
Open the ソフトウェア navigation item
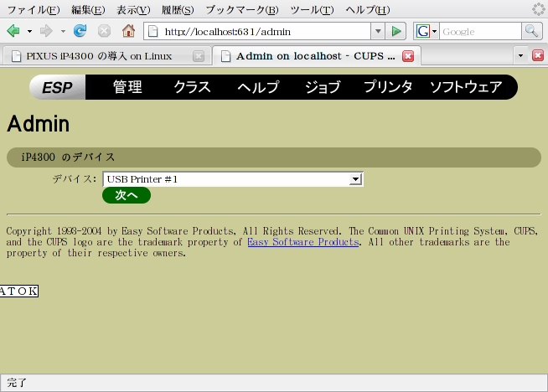pyautogui.click(x=466, y=87)
